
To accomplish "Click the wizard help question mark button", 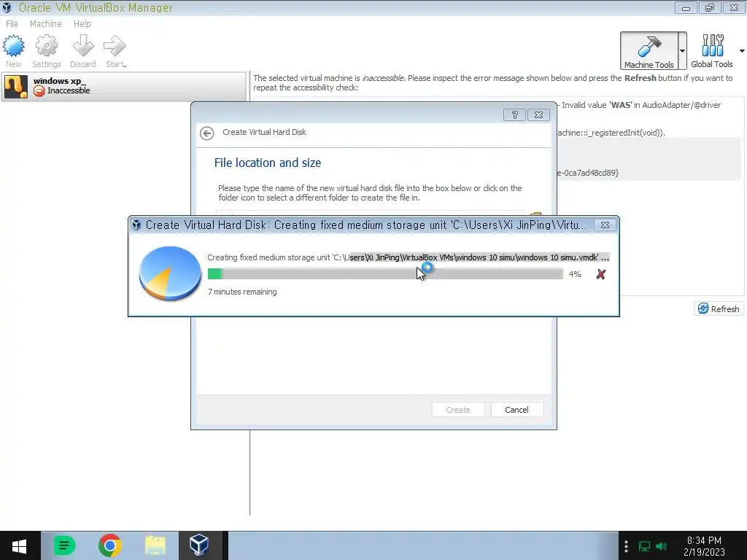I will tap(514, 114).
